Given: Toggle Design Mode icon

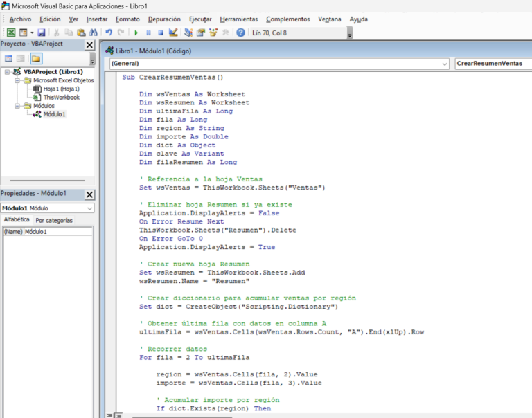Looking at the screenshot, I should (x=173, y=33).
